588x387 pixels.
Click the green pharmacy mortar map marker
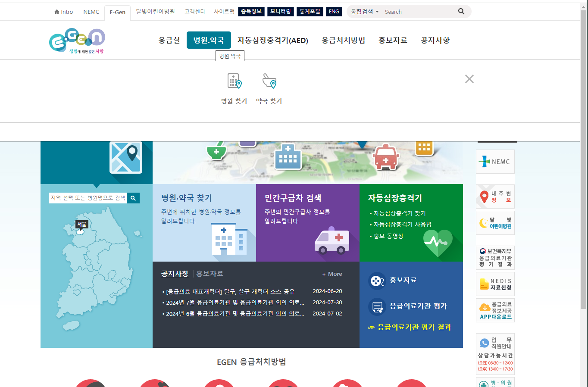[216, 150]
